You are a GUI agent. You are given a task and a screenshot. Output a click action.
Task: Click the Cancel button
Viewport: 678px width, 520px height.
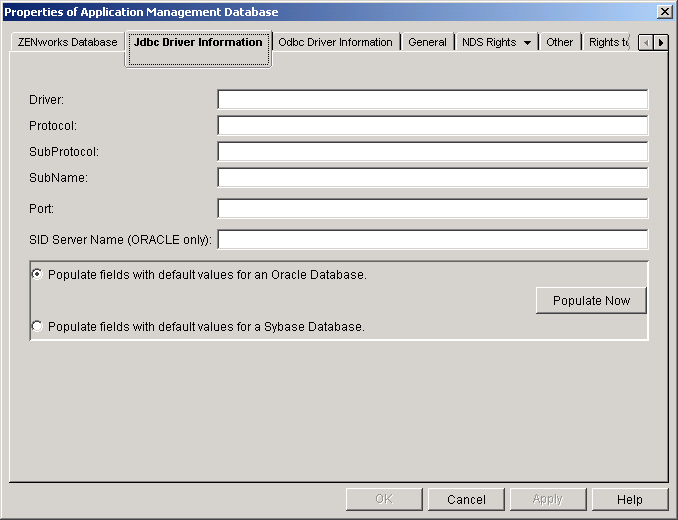(x=466, y=499)
